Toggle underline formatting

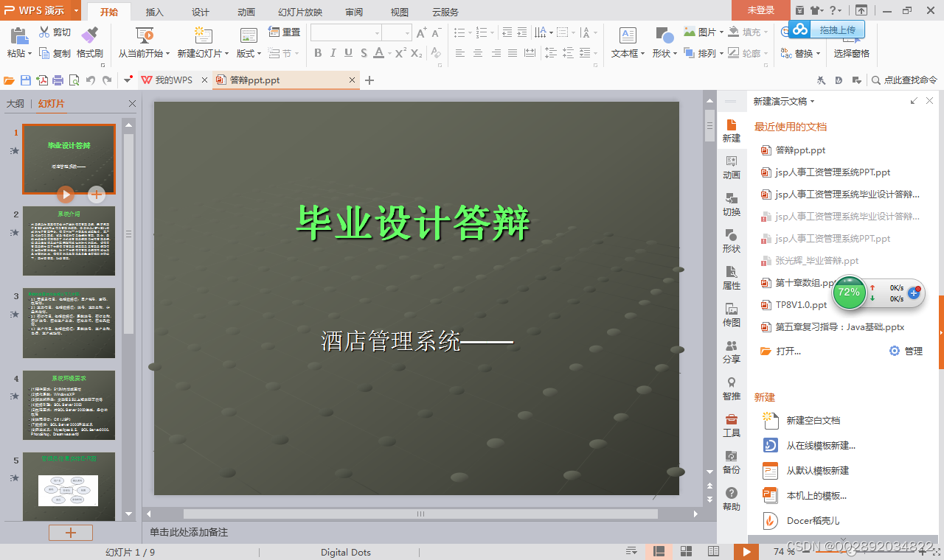pyautogui.click(x=348, y=52)
